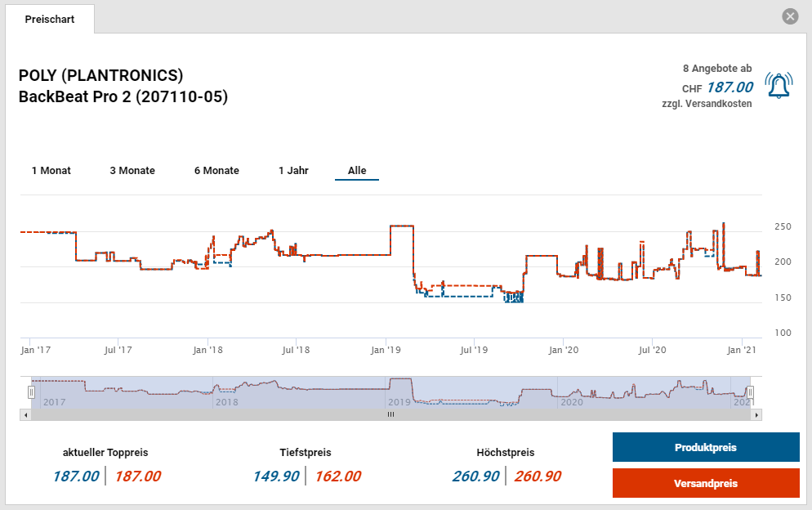
Task: Select the 1 Jahr time range
Action: pyautogui.click(x=293, y=171)
